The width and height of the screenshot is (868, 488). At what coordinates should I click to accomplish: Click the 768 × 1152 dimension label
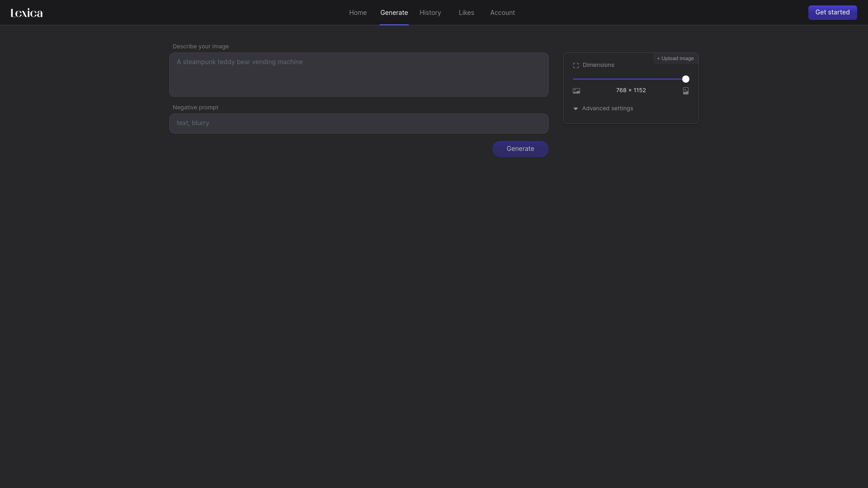pyautogui.click(x=631, y=90)
